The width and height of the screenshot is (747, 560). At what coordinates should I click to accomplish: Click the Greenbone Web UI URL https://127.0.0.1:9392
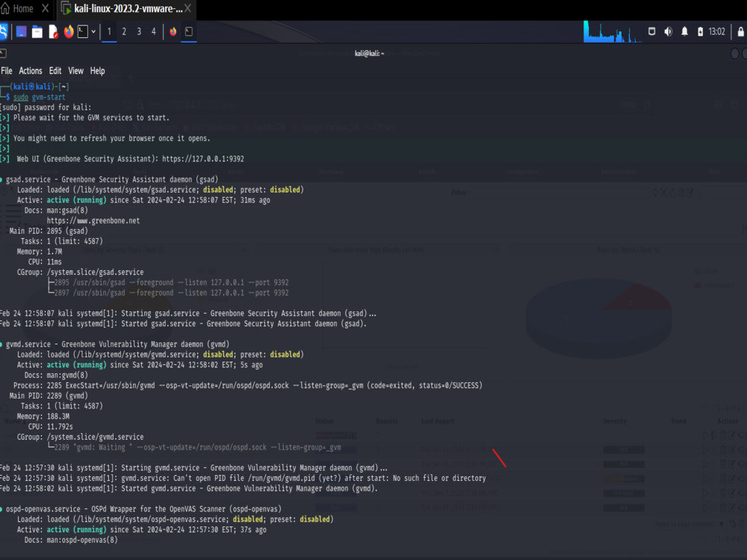(203, 158)
